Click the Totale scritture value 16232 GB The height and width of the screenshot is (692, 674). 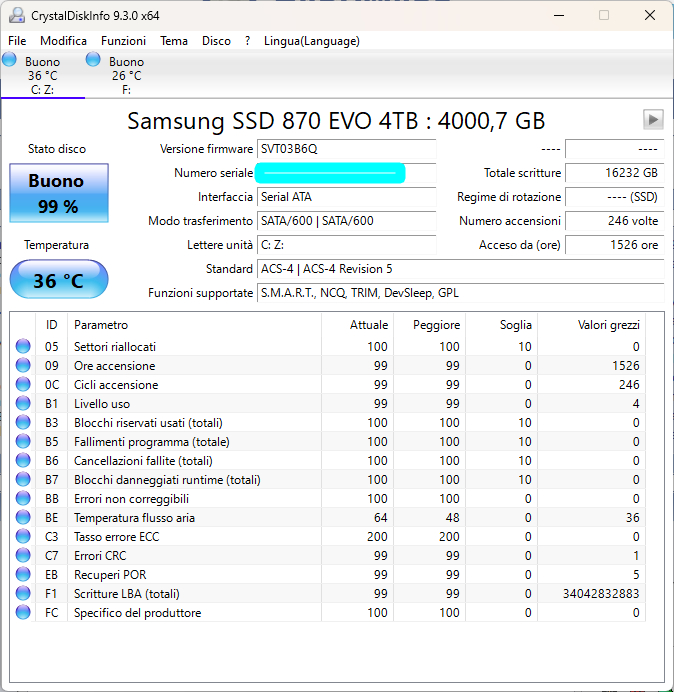click(x=614, y=173)
